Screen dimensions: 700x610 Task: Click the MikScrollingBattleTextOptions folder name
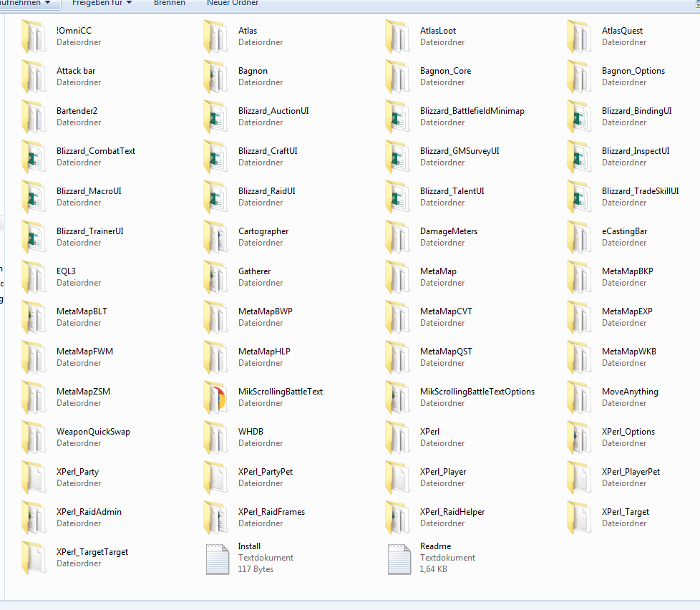(x=477, y=392)
